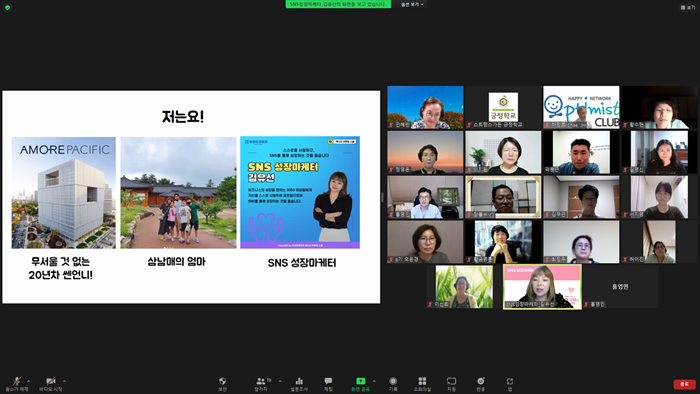
Task: Click the muted mic icon on 긍정학교 tile
Action: (469, 125)
